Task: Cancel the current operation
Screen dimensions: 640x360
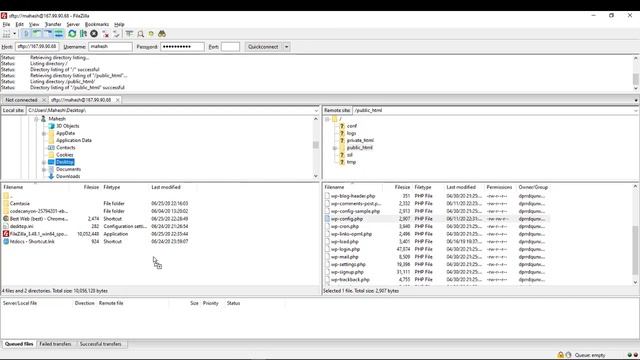Action: tap(94, 34)
